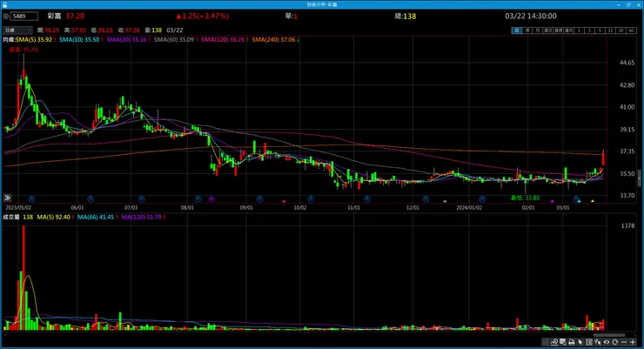This screenshot has height=349, width=644.
Task: Click the volume MA(66) 41.45 label
Action: (96, 217)
